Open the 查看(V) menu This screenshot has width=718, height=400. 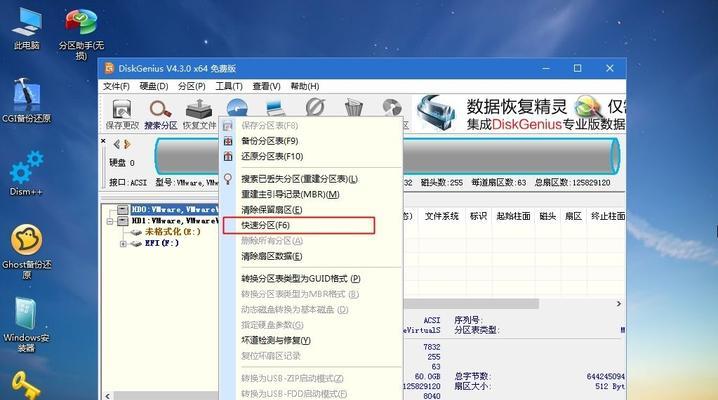coord(266,86)
